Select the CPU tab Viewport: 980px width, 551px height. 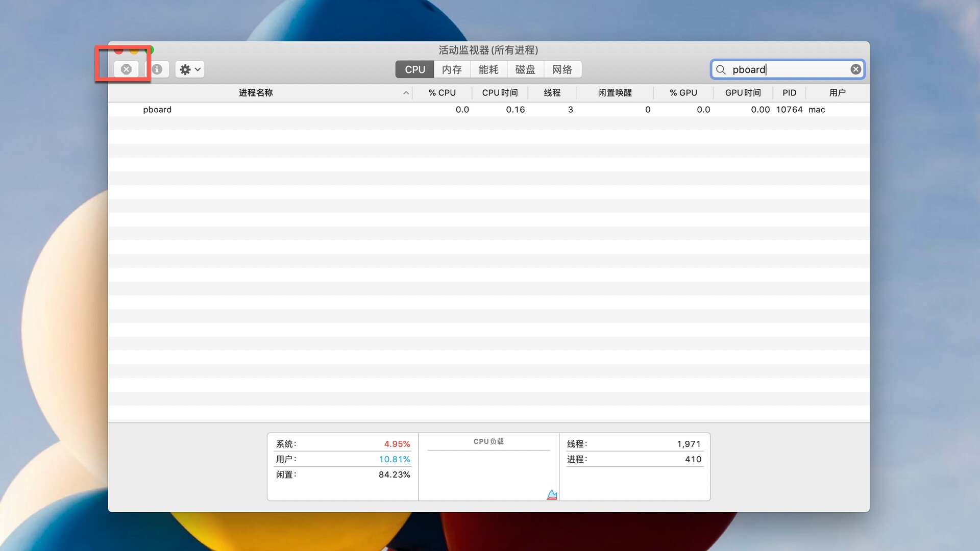pos(414,69)
